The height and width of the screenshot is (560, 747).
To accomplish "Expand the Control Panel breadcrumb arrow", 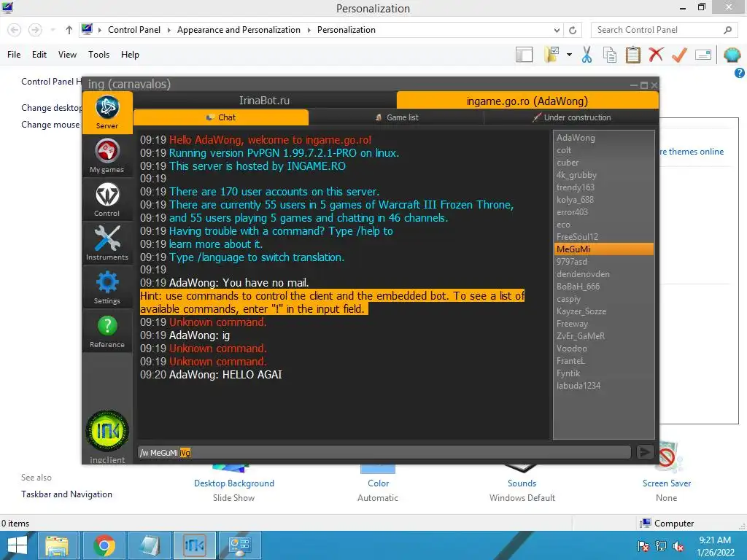I will click(x=169, y=30).
